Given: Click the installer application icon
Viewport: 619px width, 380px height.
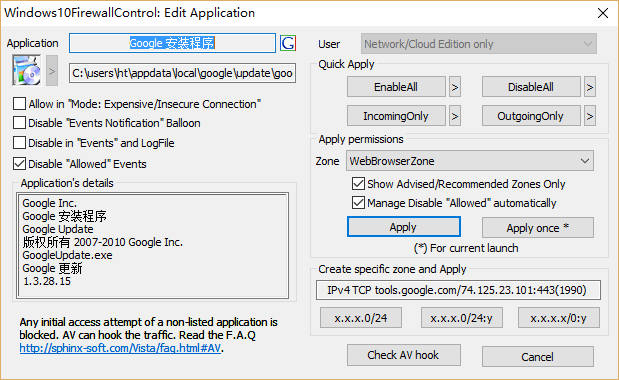Looking at the screenshot, I should tap(27, 71).
